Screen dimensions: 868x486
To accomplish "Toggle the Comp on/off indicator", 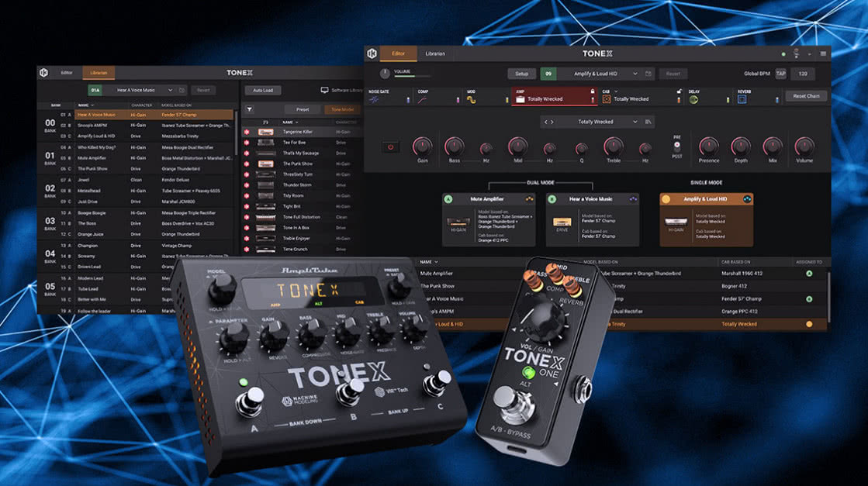I will point(458,100).
